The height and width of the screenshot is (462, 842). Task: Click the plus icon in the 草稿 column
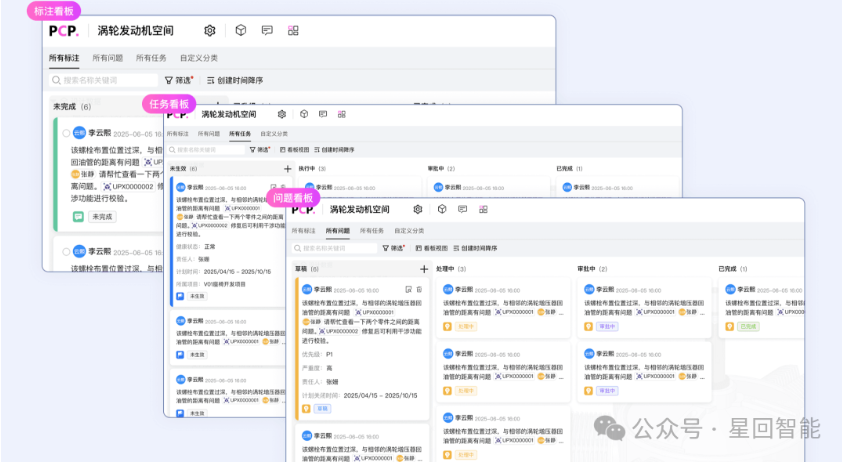(424, 269)
